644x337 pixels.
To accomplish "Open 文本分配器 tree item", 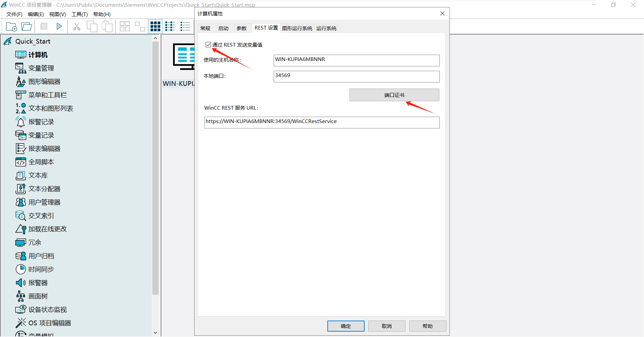I will (38, 189).
